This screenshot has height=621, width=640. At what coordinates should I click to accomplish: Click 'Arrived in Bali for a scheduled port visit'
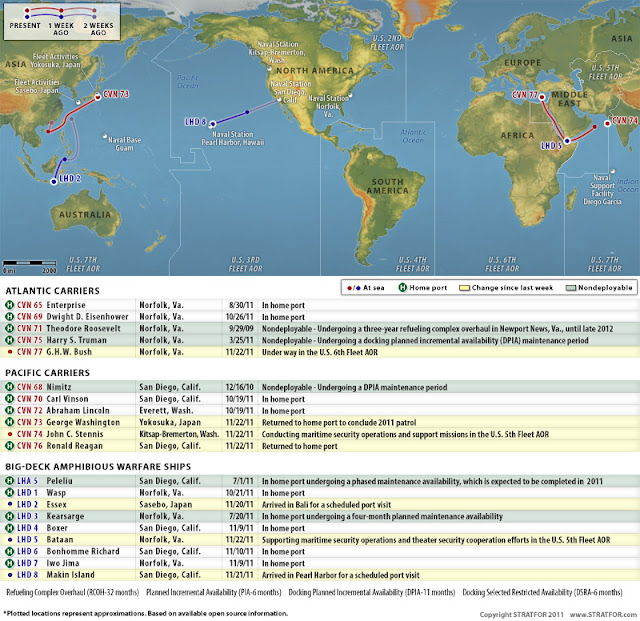coord(326,505)
